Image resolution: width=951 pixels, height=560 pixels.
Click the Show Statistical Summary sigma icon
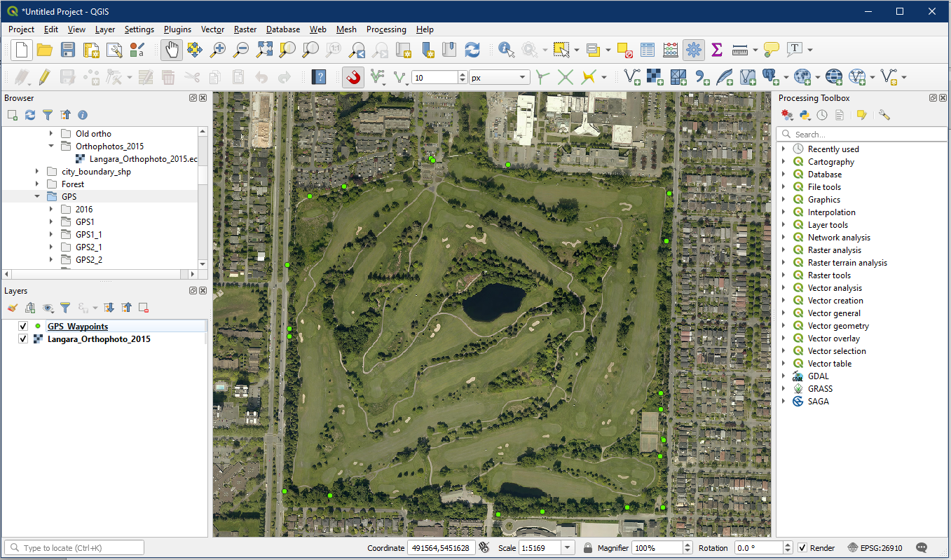point(716,50)
